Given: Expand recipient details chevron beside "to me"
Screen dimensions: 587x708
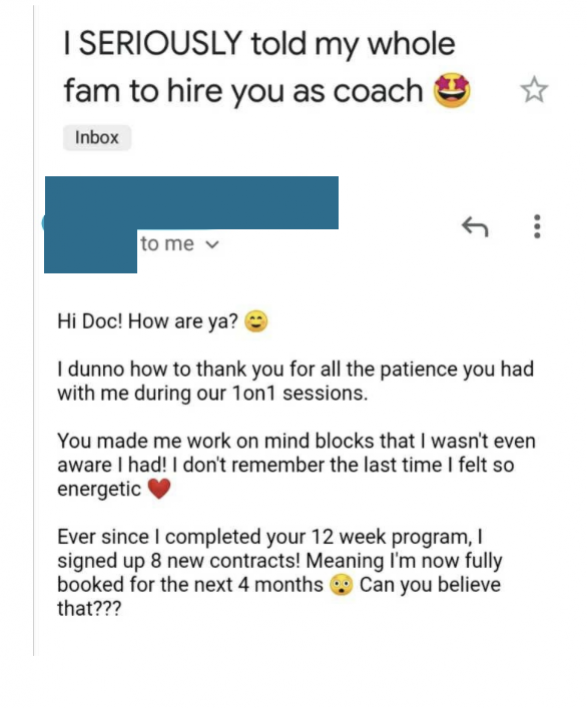Looking at the screenshot, I should coord(212,245).
